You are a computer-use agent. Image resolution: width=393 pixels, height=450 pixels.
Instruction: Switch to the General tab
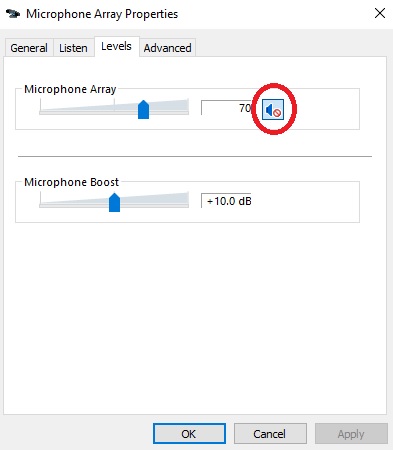(x=29, y=48)
